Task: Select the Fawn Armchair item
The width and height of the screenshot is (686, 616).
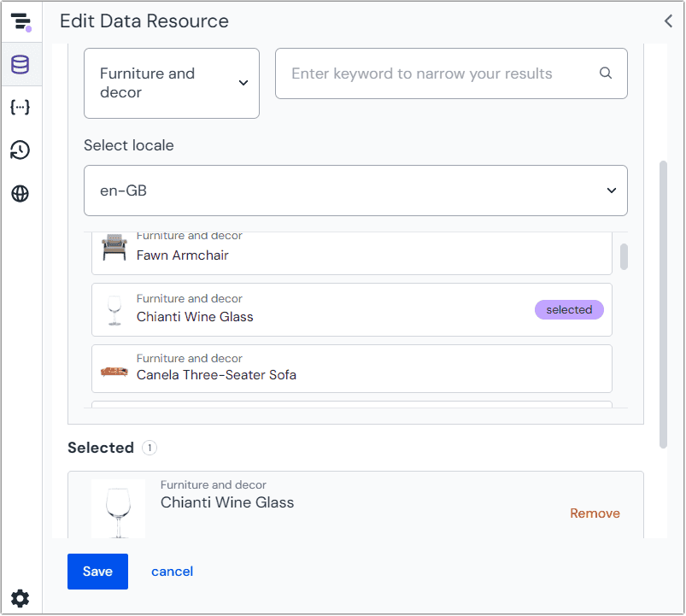Action: 352,253
